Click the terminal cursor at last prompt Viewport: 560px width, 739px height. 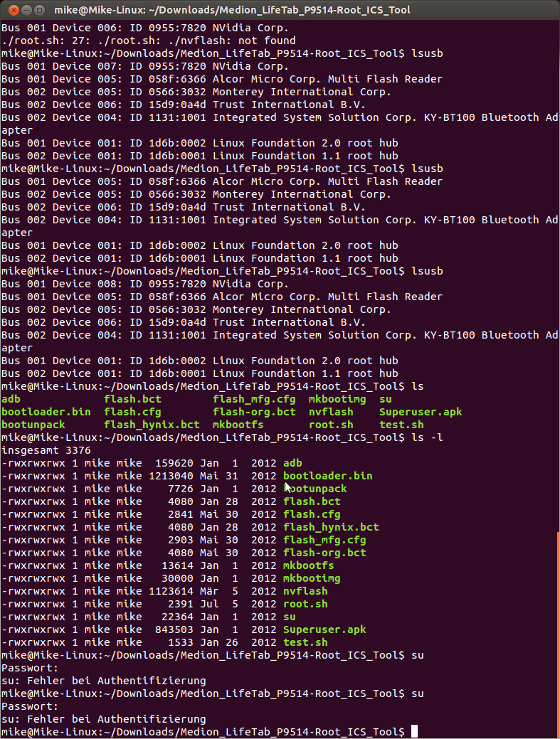(414, 731)
